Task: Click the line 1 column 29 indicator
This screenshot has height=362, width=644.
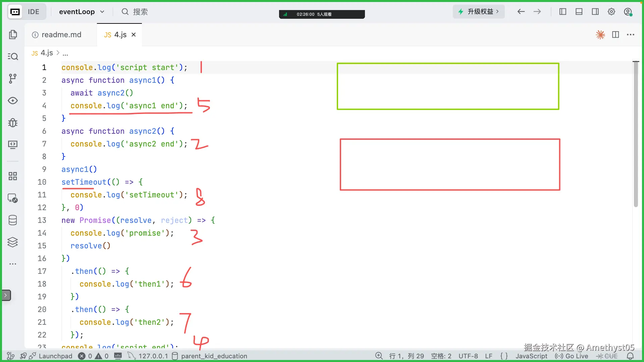Action: (x=406, y=356)
